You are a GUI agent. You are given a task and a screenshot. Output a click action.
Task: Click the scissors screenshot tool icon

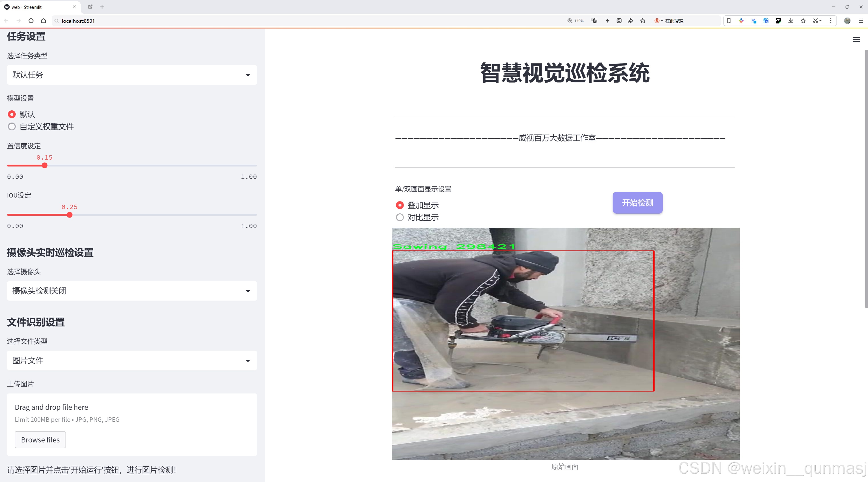[815, 21]
